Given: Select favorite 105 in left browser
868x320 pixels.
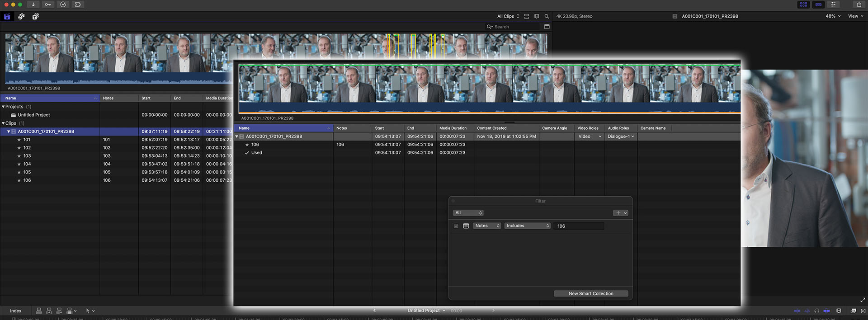Looking at the screenshot, I should (x=117, y=172).
